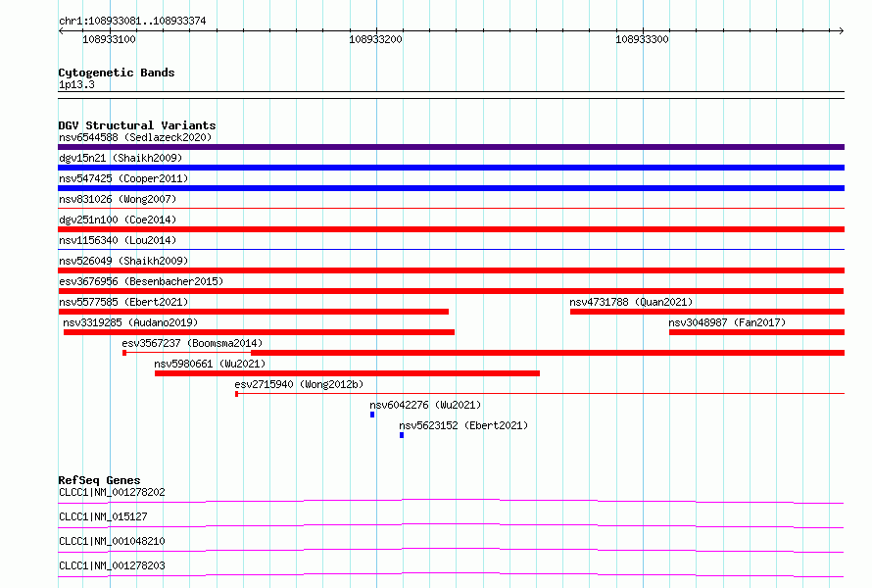Open nsv6042276 (Wu2021) variant label
This screenshot has height=588, width=872.
[425, 405]
